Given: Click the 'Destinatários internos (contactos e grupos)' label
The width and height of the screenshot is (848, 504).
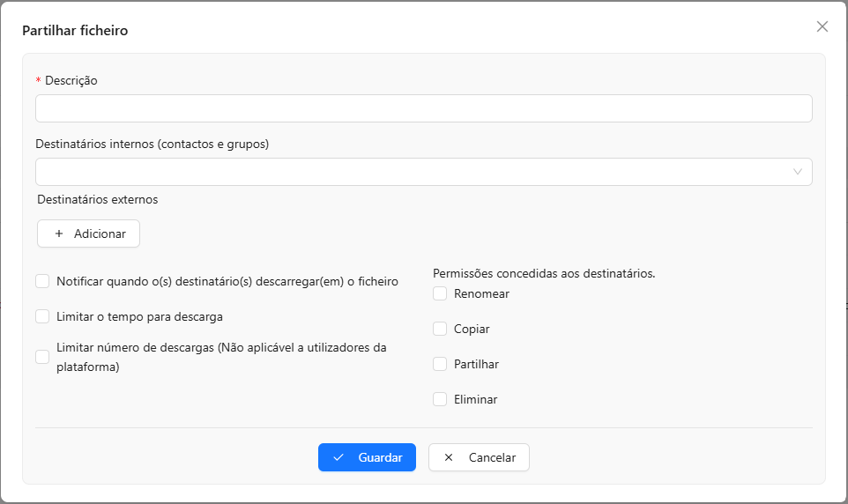Looking at the screenshot, I should click(x=152, y=144).
